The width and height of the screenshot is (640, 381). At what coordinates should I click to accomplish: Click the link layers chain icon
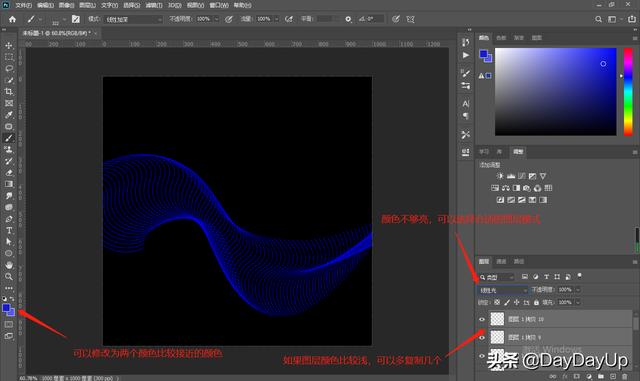[x=553, y=376]
